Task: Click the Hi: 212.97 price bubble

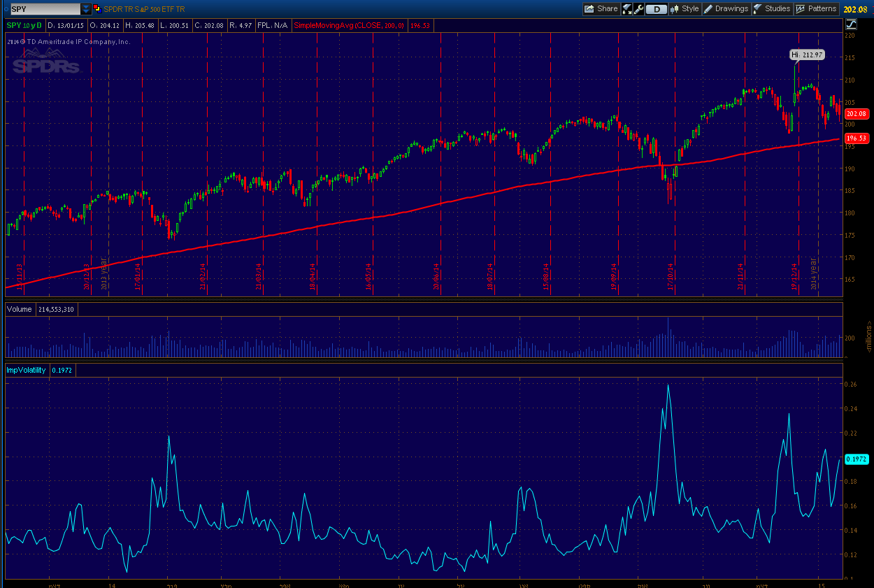Action: [x=807, y=55]
